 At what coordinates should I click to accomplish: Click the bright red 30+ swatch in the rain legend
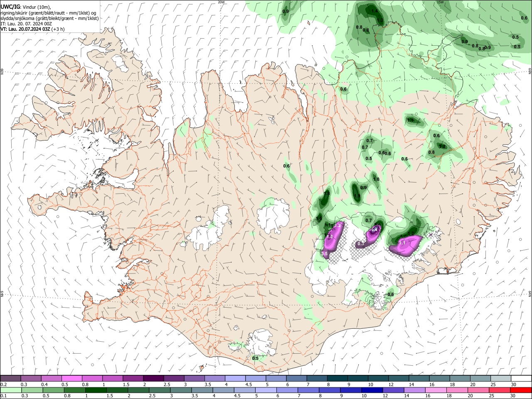tap(521, 390)
